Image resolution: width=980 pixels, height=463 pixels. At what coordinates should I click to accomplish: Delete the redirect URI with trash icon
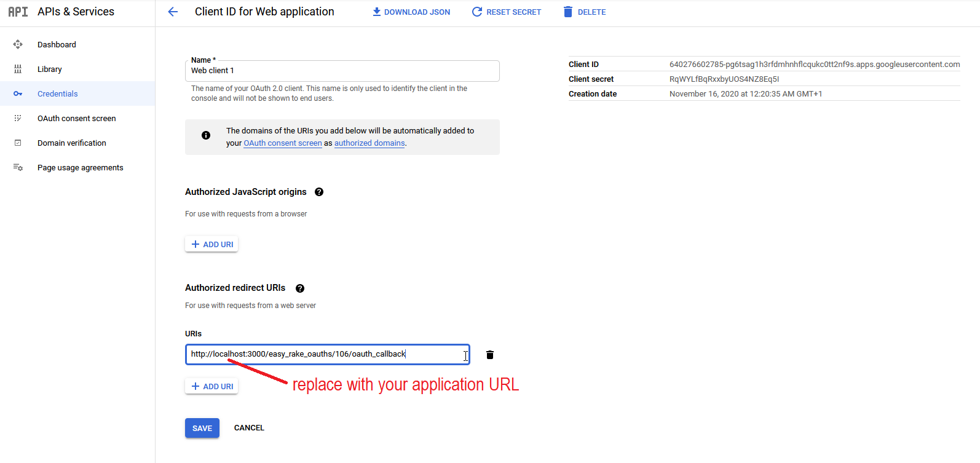[490, 355]
